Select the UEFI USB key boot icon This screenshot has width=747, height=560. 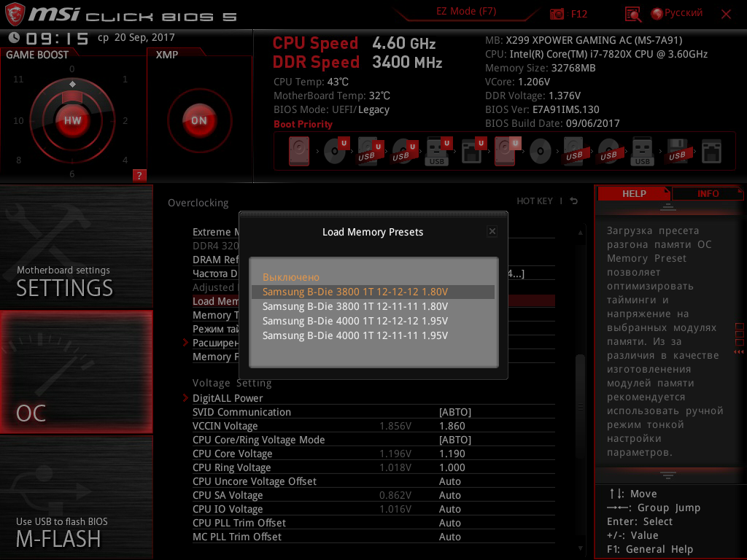click(x=438, y=152)
